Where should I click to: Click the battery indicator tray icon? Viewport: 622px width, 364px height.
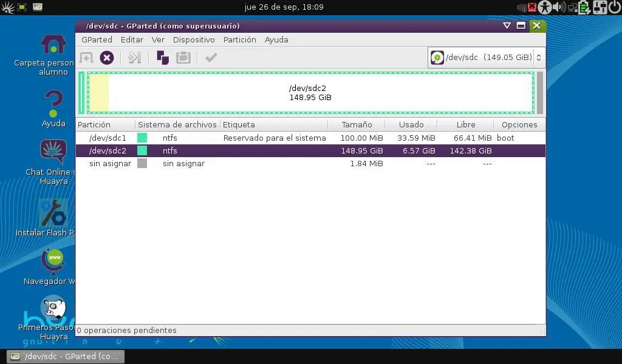pyautogui.click(x=584, y=7)
